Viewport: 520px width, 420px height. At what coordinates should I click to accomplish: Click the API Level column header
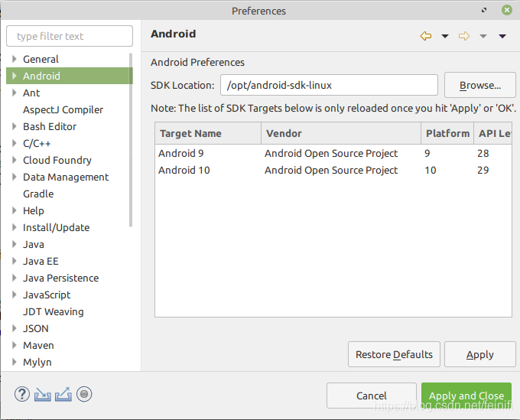[492, 133]
